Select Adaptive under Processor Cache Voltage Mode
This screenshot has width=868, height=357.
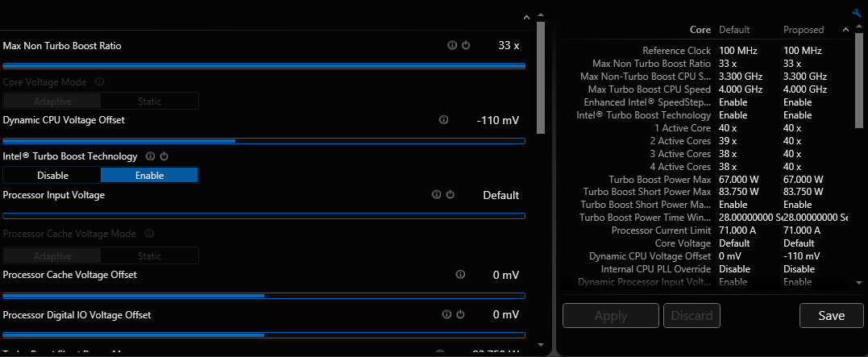pyautogui.click(x=52, y=256)
